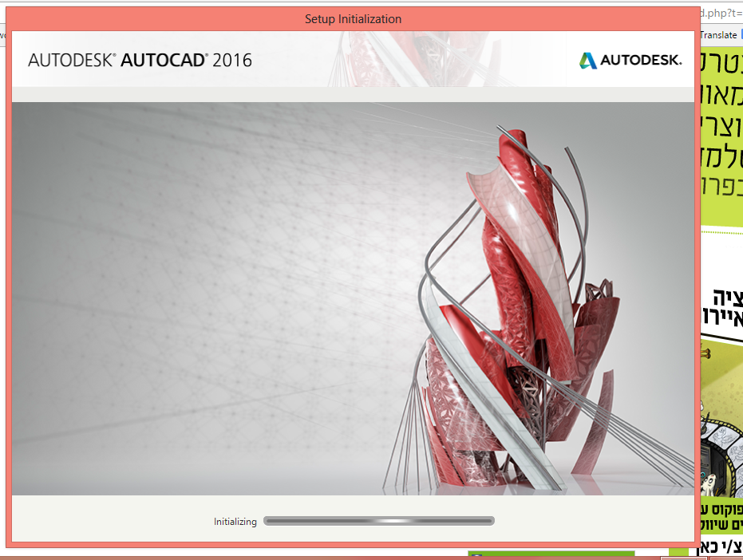Click the Autodesk triangle logo icon
The width and height of the screenshot is (743, 560).
[x=587, y=61]
